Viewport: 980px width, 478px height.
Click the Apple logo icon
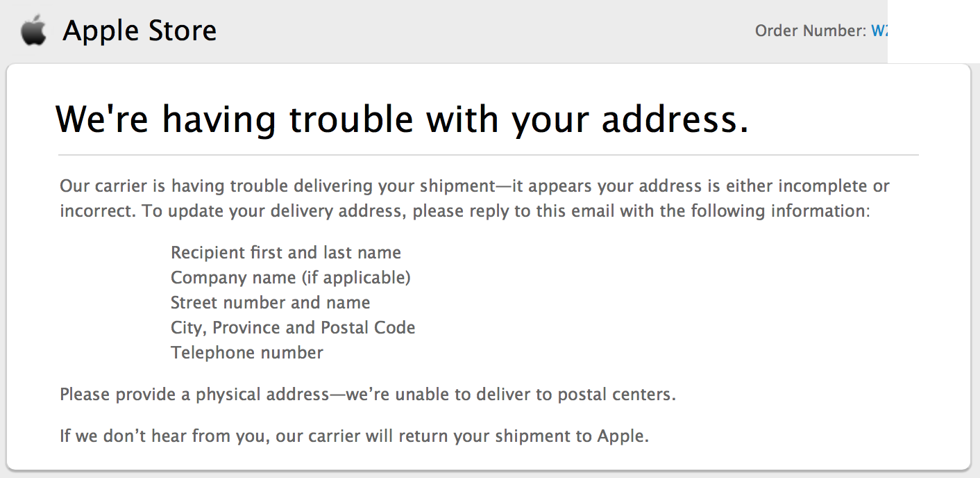point(33,31)
